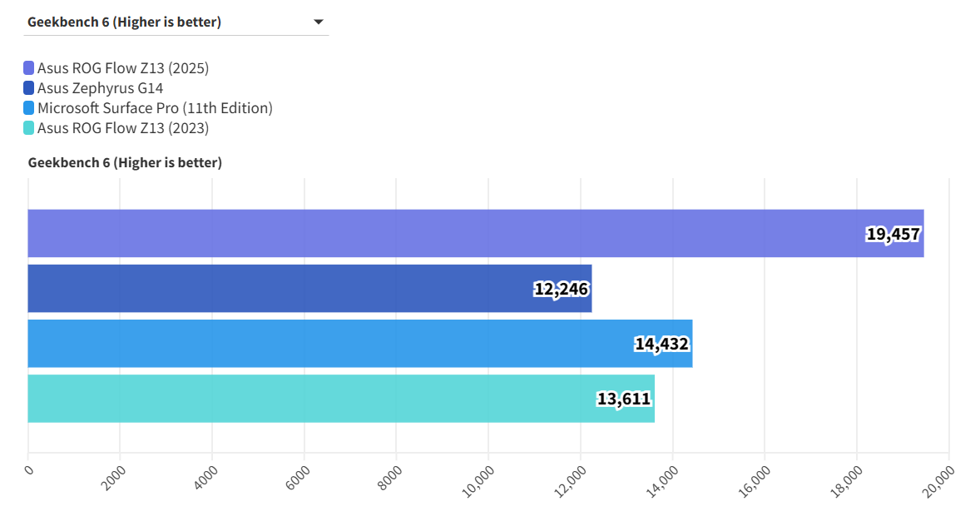Click the 19,457 score value label
Image resolution: width=980 pixels, height=511 pixels.
893,235
